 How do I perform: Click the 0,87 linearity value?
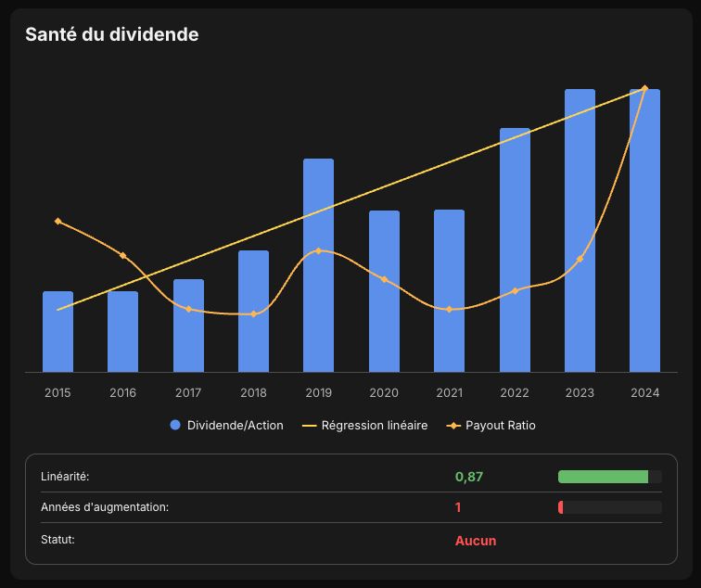pyautogui.click(x=469, y=477)
